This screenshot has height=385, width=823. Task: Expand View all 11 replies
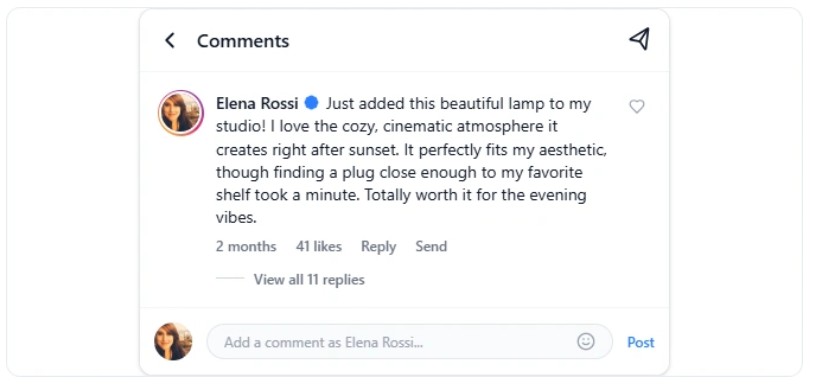point(309,280)
